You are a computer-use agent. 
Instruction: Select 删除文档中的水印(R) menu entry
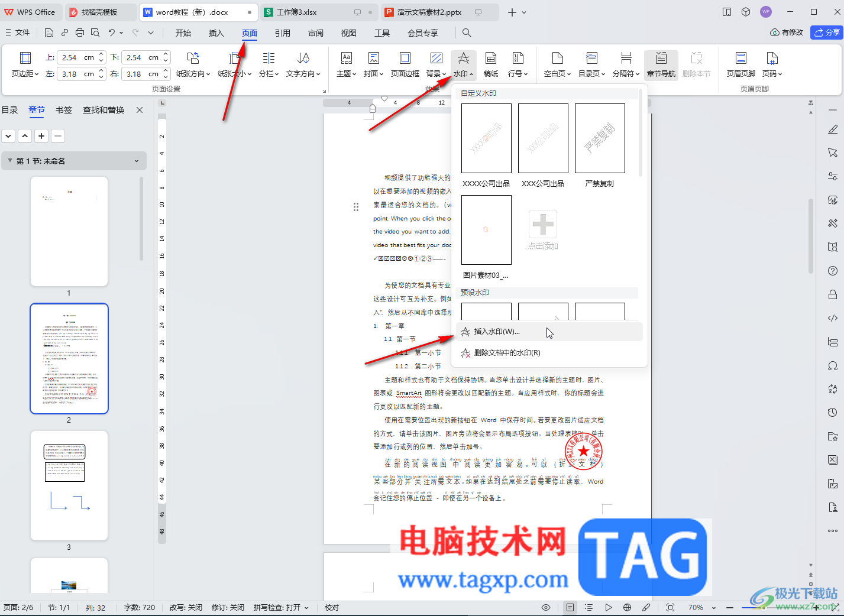(549, 353)
